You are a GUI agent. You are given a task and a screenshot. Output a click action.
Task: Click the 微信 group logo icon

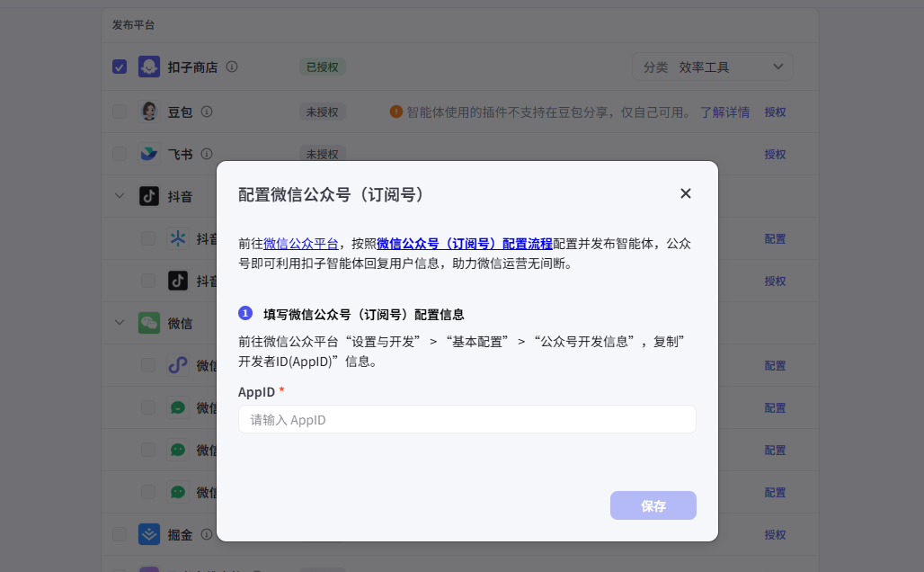pyautogui.click(x=149, y=323)
